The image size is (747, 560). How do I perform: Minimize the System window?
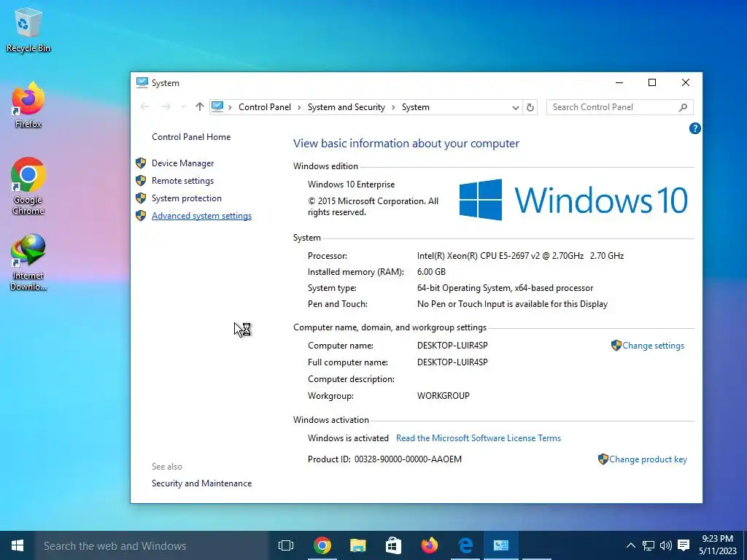619,82
